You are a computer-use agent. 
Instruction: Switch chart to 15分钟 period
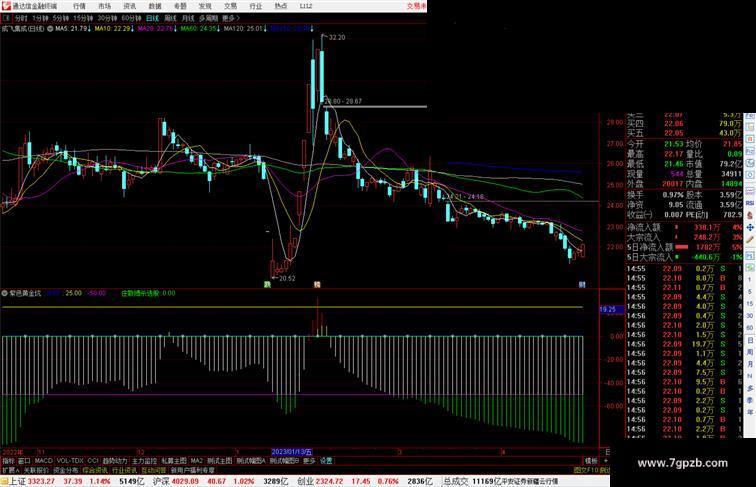tap(83, 18)
